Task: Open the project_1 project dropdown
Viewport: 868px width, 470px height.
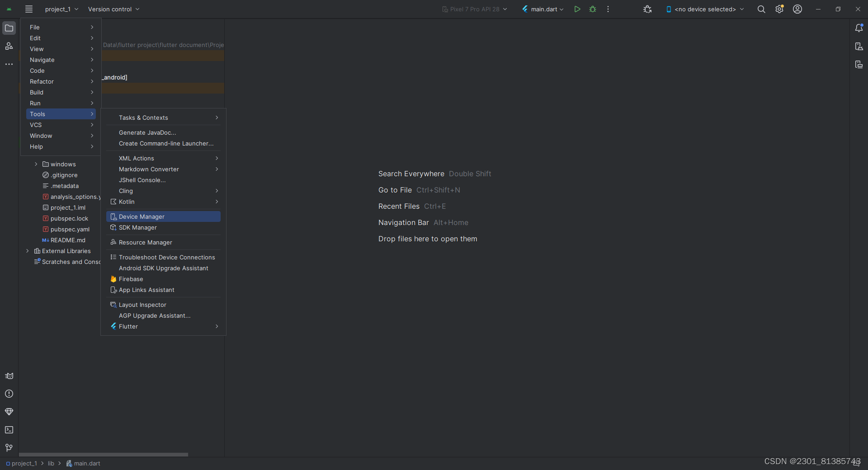Action: coord(61,9)
